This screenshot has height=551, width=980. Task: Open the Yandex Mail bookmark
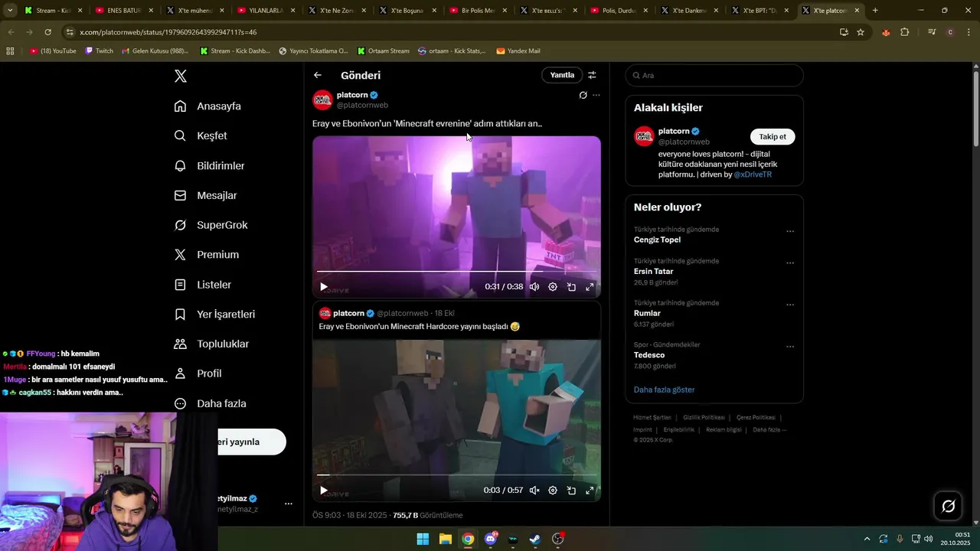(518, 51)
